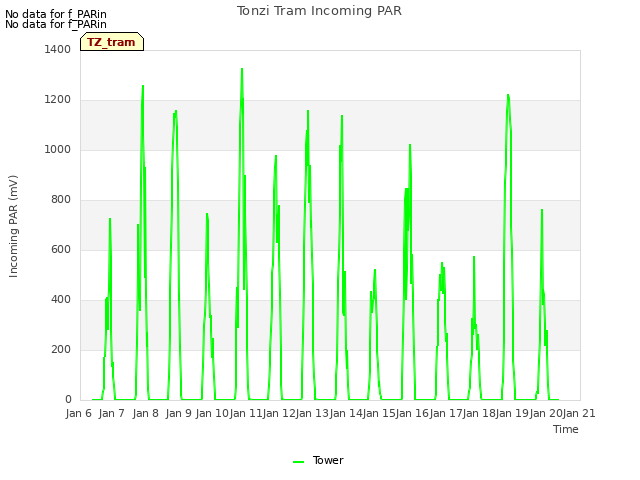
Task: Click the 'Jan 14' x-axis date label
Action: click(x=346, y=413)
